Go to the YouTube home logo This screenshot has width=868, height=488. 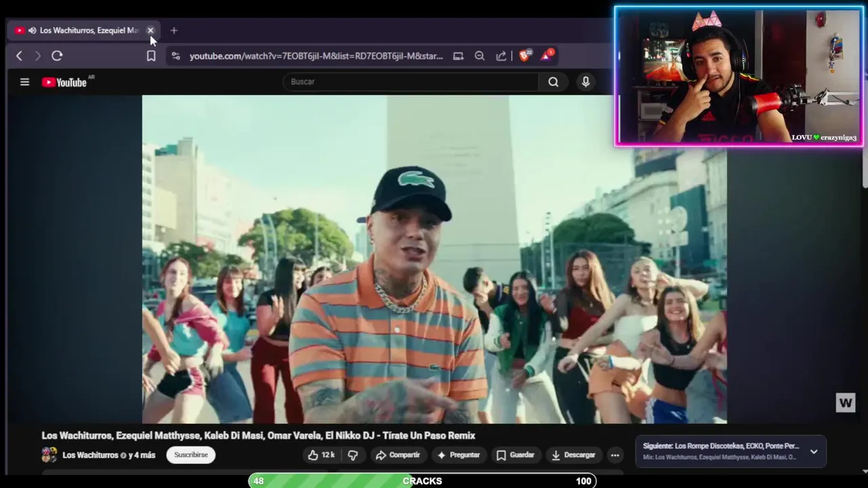pos(64,82)
